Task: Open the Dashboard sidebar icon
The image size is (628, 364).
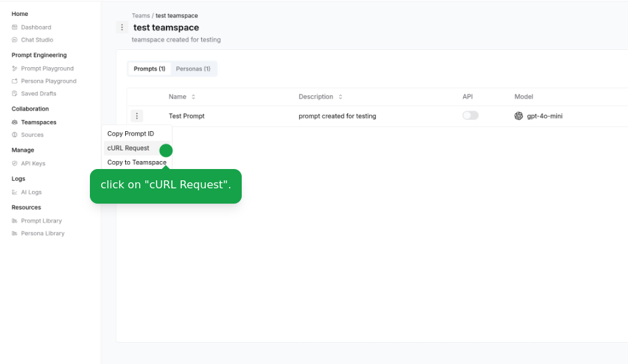Action: click(x=15, y=27)
